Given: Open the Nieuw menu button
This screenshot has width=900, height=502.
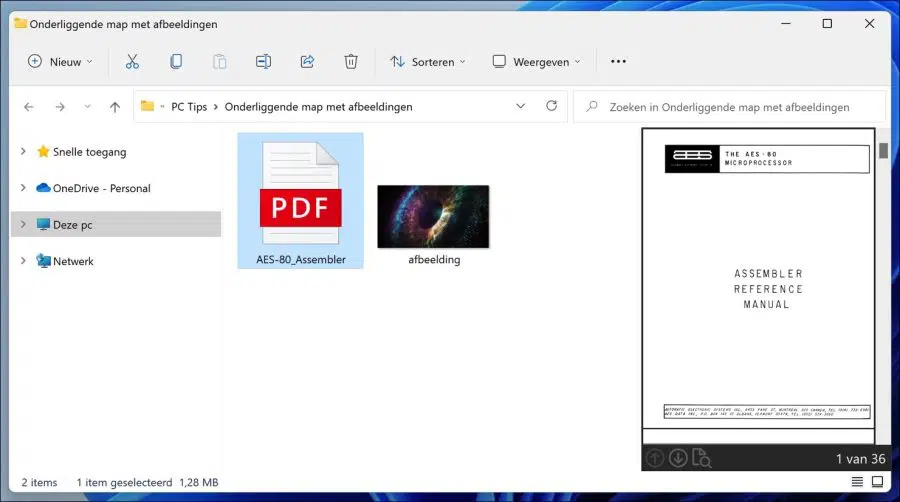Looking at the screenshot, I should pyautogui.click(x=60, y=61).
